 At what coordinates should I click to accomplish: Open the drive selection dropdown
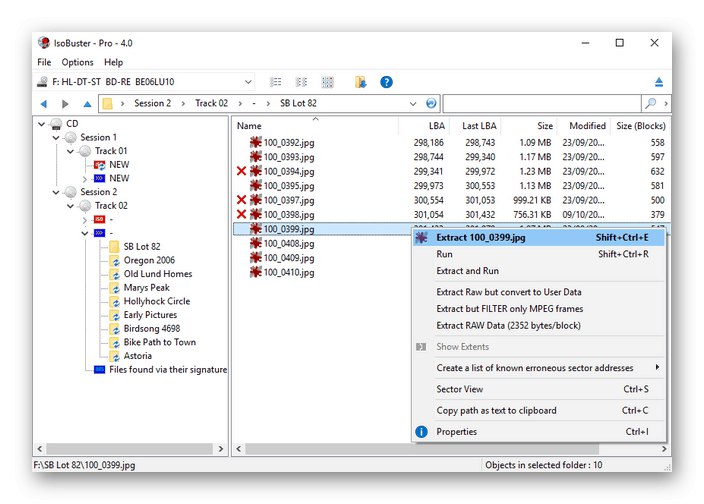[248, 82]
